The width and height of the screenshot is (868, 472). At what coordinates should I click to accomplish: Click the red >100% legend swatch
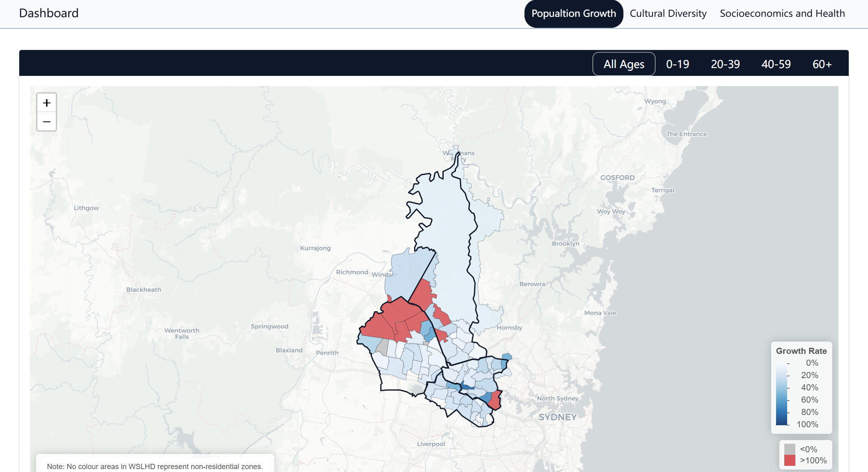coord(790,461)
